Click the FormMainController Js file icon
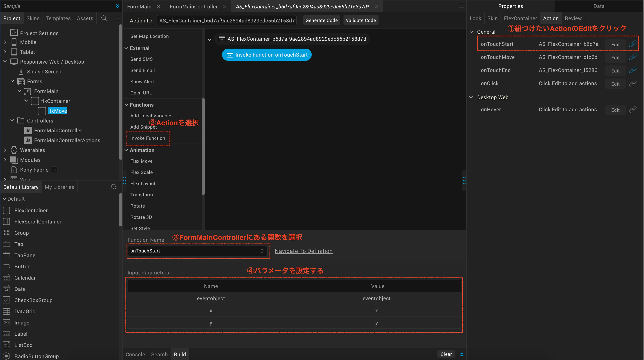This screenshot has width=644, height=360. 28,130
